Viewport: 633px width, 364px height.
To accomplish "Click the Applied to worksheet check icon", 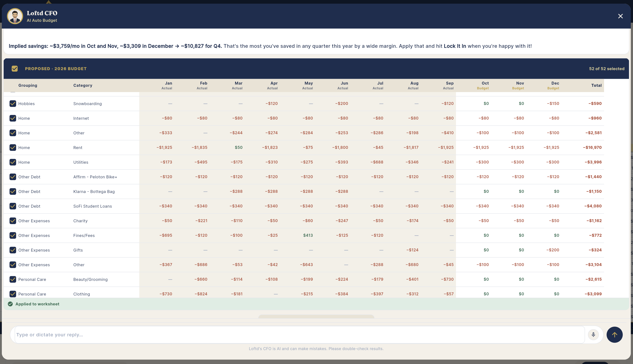I will [10, 304].
